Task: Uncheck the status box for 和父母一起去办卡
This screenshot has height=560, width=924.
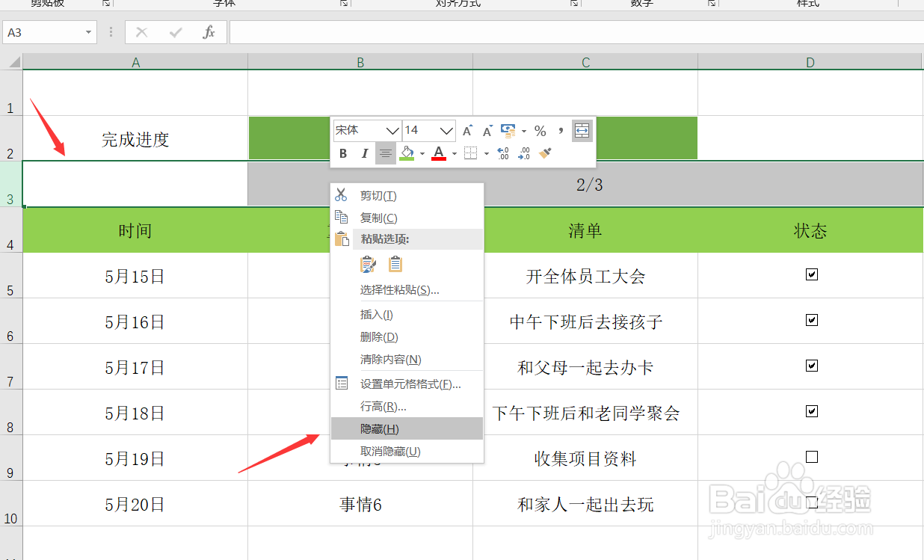Action: (811, 366)
